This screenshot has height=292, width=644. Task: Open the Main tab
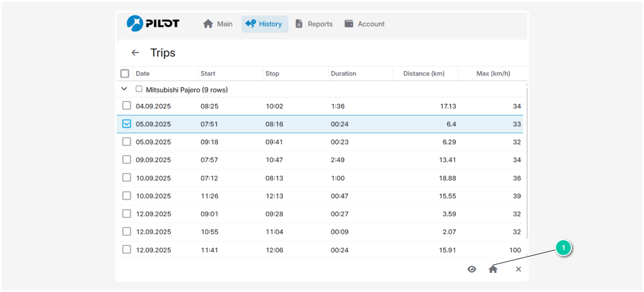click(218, 24)
